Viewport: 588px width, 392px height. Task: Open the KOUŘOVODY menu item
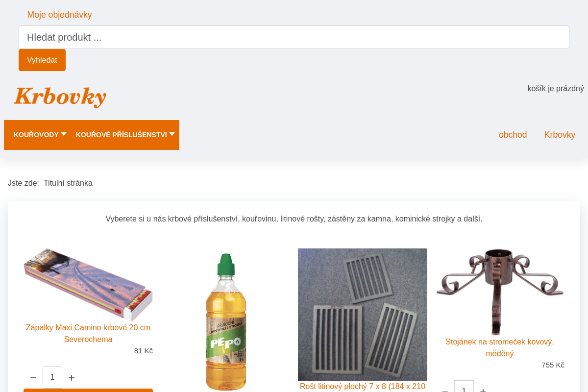(x=36, y=135)
